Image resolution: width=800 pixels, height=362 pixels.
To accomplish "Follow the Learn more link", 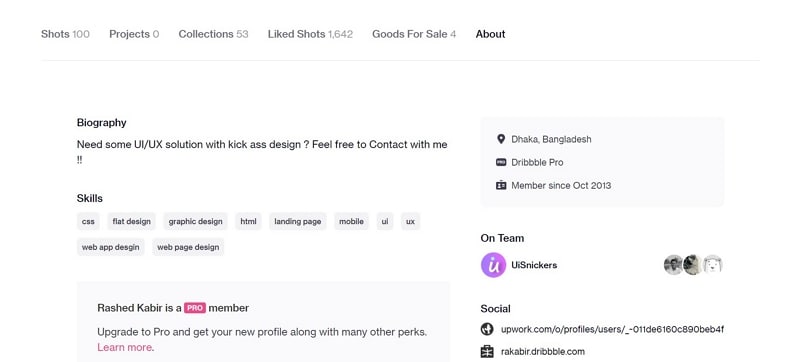I will pyautogui.click(x=124, y=348).
